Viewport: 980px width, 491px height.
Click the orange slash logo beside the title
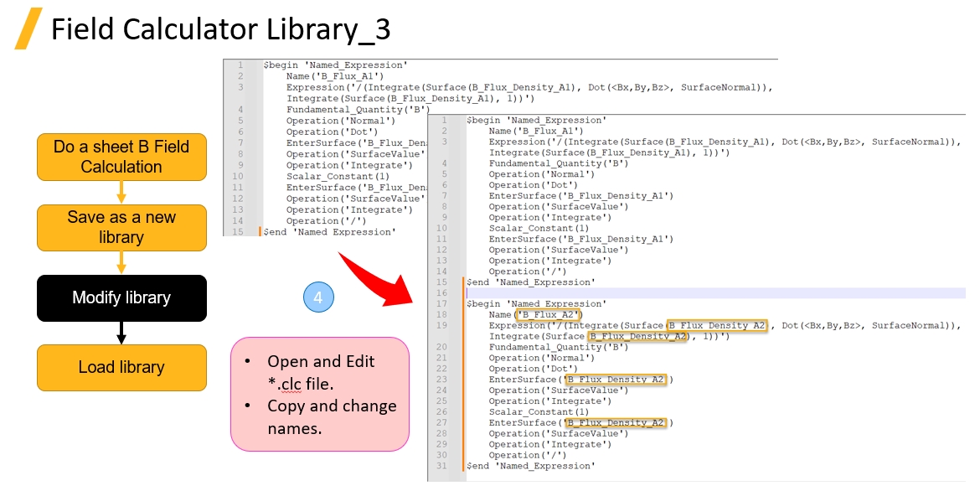pos(28,28)
